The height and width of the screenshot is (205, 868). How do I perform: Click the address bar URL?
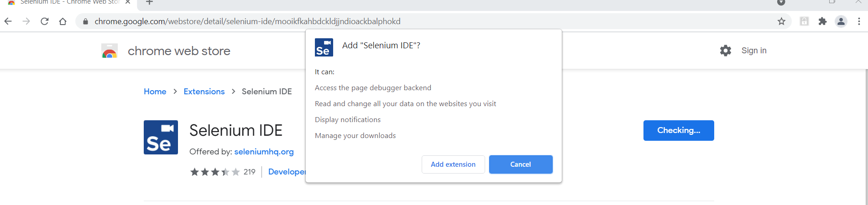point(247,21)
